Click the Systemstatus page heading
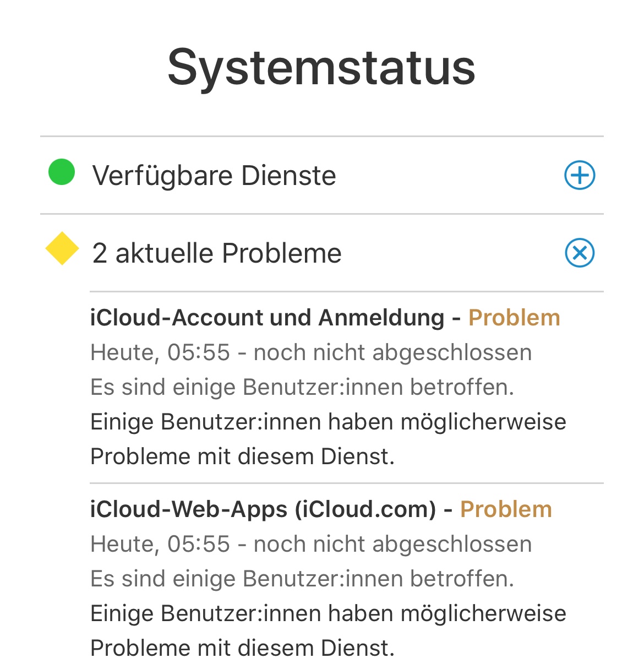644x658 pixels. [x=321, y=67]
